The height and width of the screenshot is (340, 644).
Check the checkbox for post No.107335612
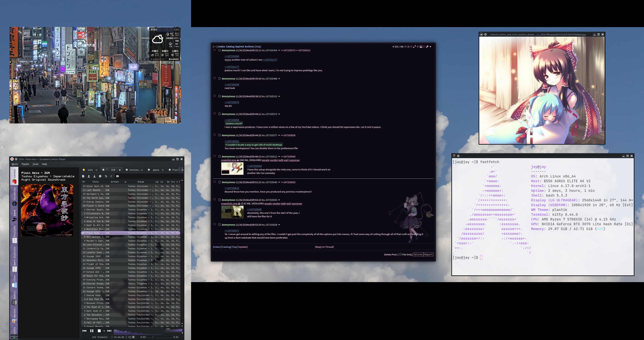[x=220, y=157]
